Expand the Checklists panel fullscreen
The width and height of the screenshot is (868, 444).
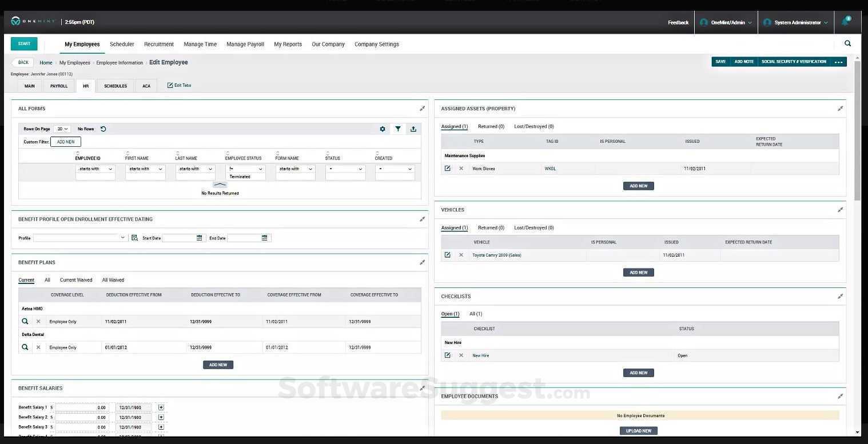[x=840, y=296]
